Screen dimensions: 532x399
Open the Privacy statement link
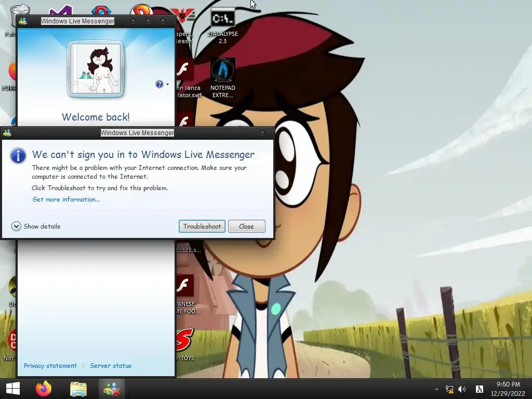click(x=50, y=366)
